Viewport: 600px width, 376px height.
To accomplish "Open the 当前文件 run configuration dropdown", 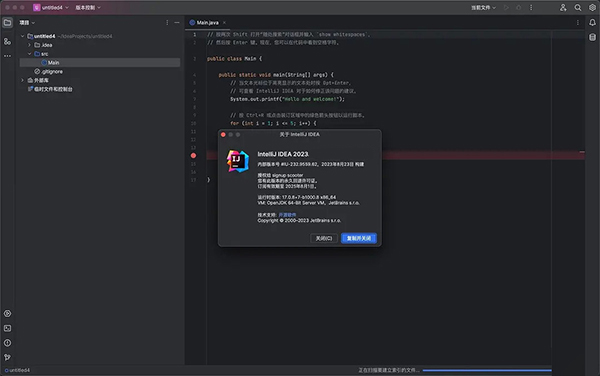I will [x=483, y=7].
